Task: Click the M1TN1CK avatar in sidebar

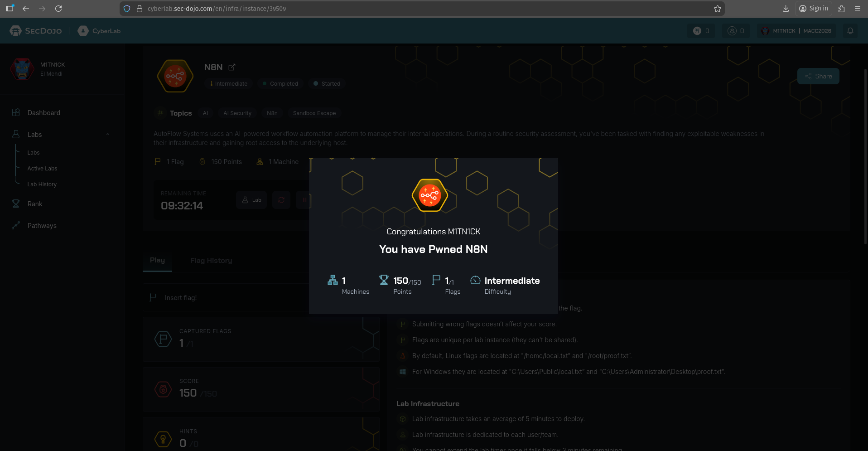Action: 22,69
